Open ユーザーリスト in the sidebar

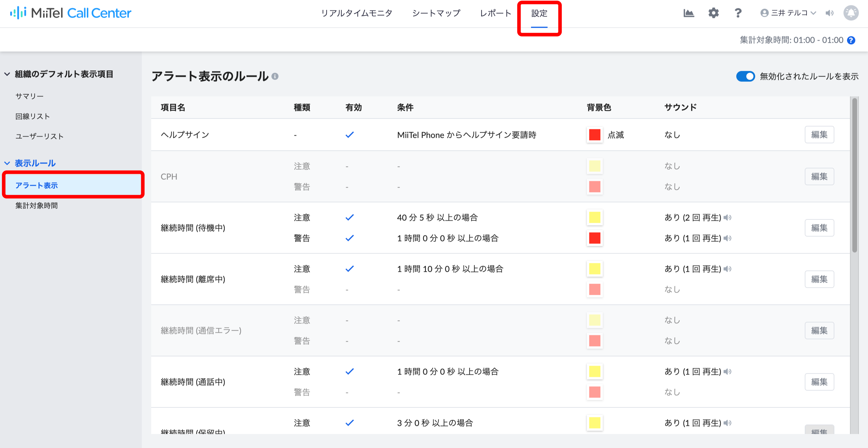tap(39, 136)
